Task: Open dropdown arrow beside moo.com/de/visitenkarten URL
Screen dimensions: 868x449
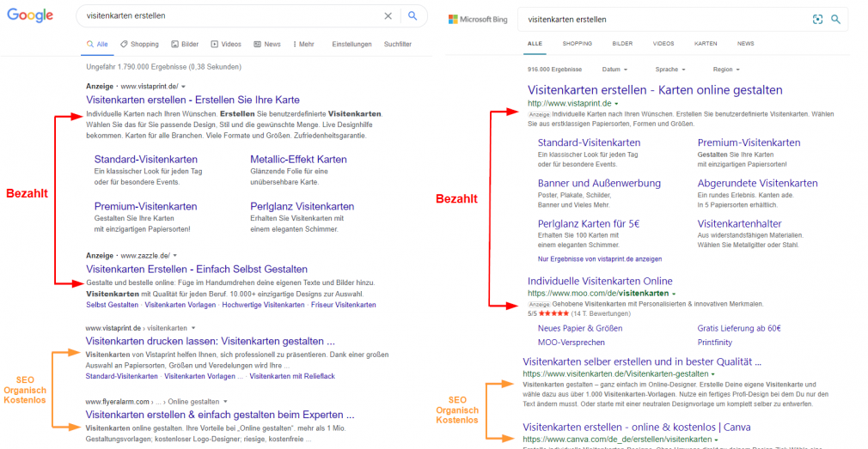Action: tap(674, 293)
